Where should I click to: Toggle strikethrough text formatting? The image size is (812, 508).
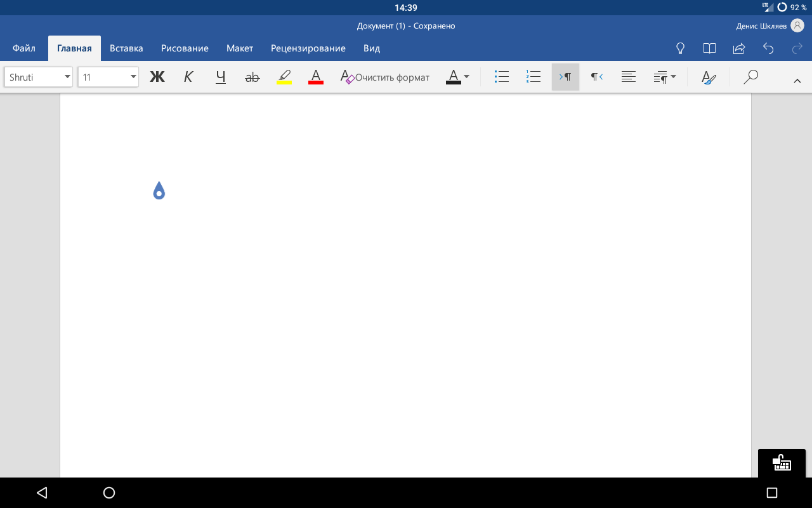point(252,77)
